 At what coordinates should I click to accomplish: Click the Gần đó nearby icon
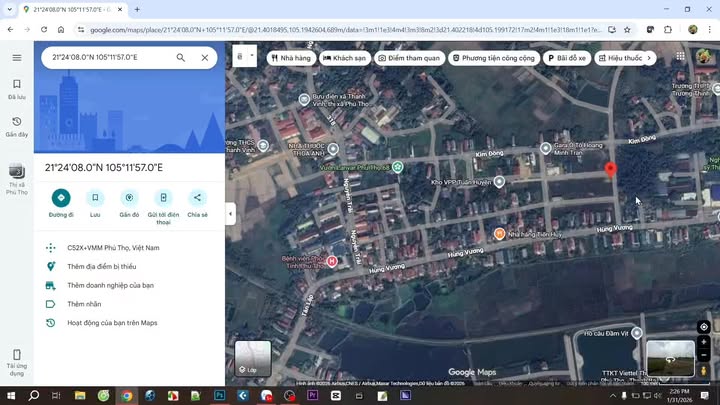pyautogui.click(x=129, y=198)
